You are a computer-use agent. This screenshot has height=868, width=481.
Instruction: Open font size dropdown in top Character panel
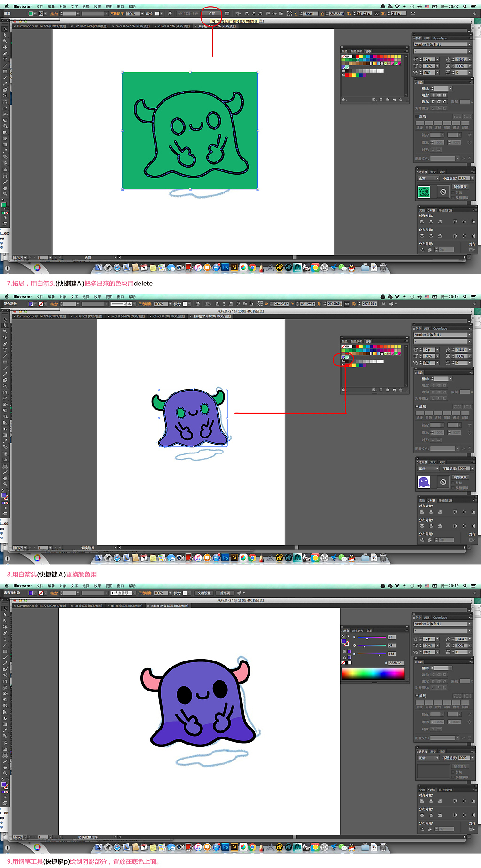pos(437,60)
